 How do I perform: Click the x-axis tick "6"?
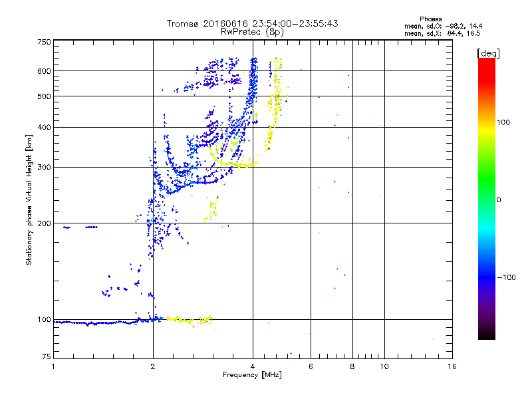pos(311,366)
